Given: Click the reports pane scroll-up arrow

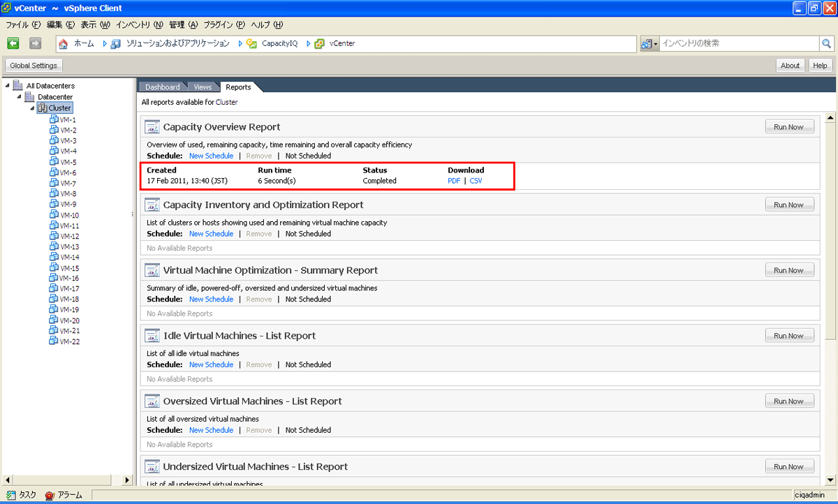Looking at the screenshot, I should [x=830, y=117].
